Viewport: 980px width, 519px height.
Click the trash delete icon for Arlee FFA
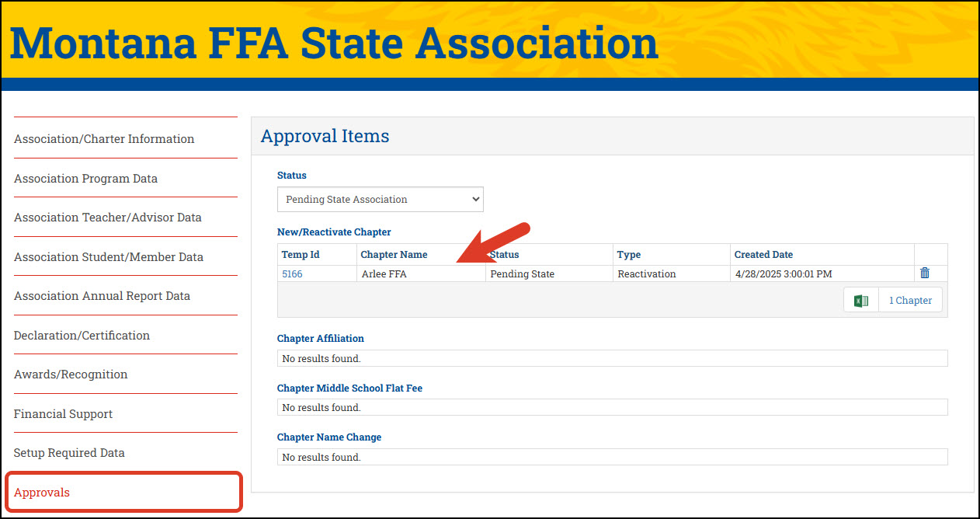924,273
